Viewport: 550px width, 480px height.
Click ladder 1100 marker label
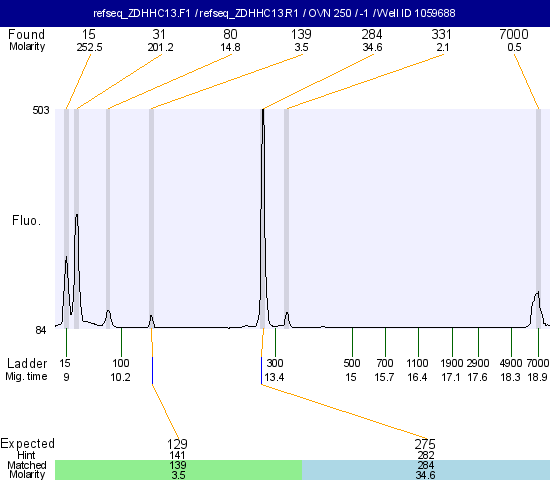[417, 363]
